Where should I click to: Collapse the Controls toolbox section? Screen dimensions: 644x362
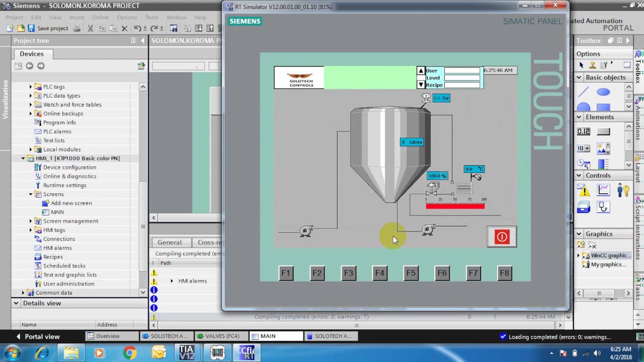(579, 175)
